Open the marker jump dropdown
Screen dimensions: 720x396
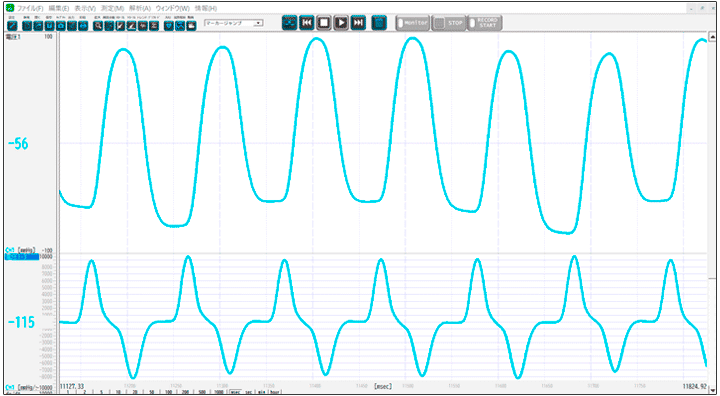(x=234, y=23)
